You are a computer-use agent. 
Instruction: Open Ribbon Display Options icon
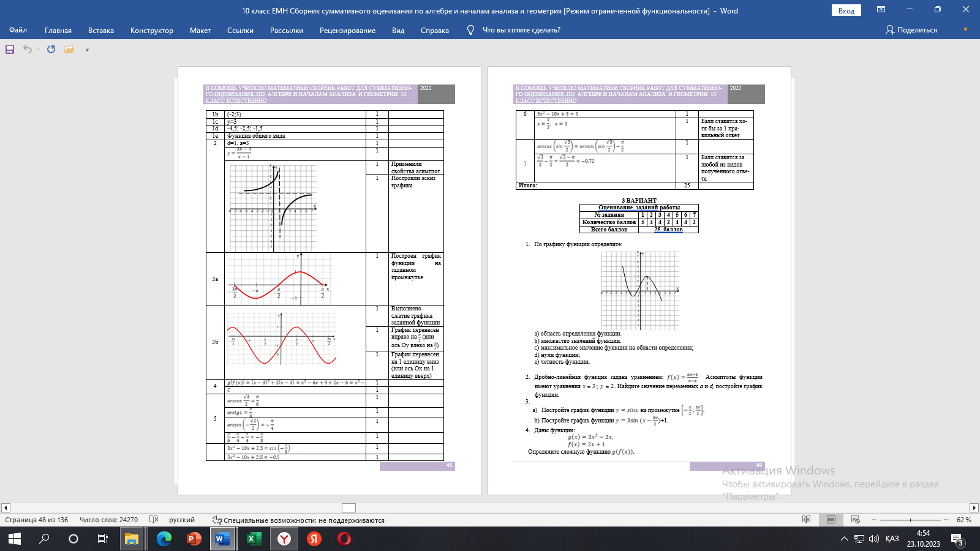pos(881,10)
